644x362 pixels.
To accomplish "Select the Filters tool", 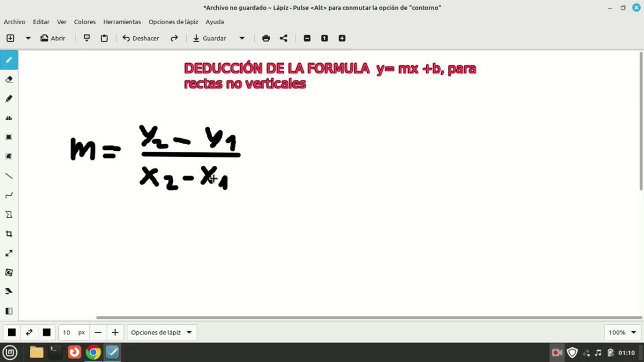I will coord(9,311).
